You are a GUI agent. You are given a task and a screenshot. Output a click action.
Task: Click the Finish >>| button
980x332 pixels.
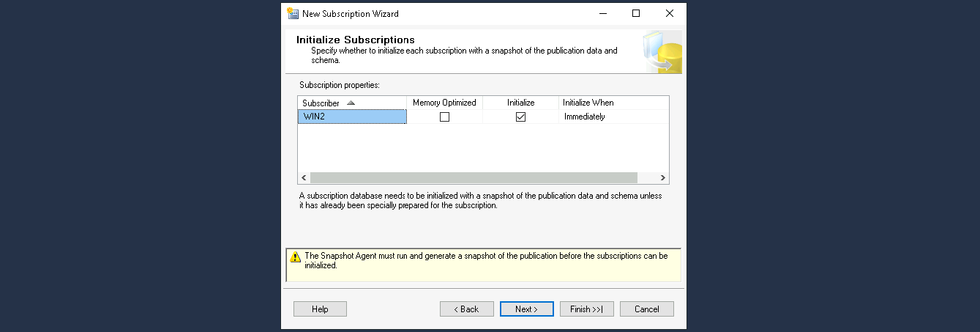click(x=586, y=309)
